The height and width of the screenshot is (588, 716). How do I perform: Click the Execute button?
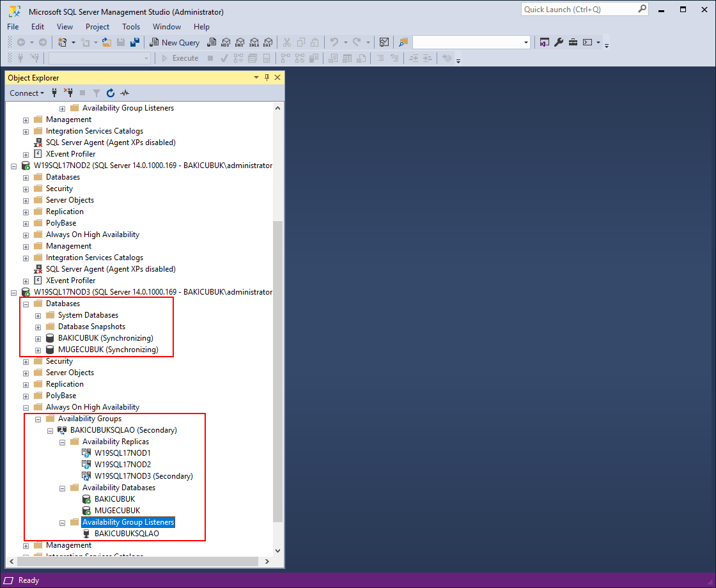180,58
